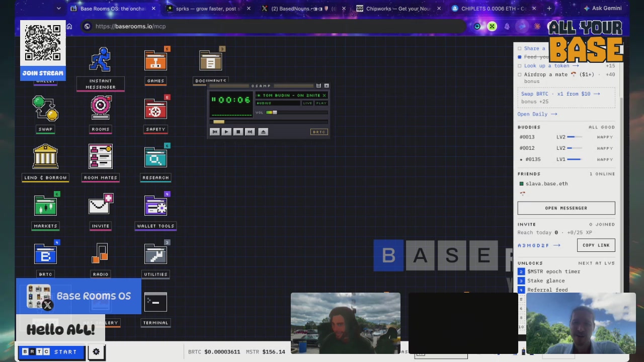
Task: Expand the browser tab search chevron
Action: coord(58,9)
